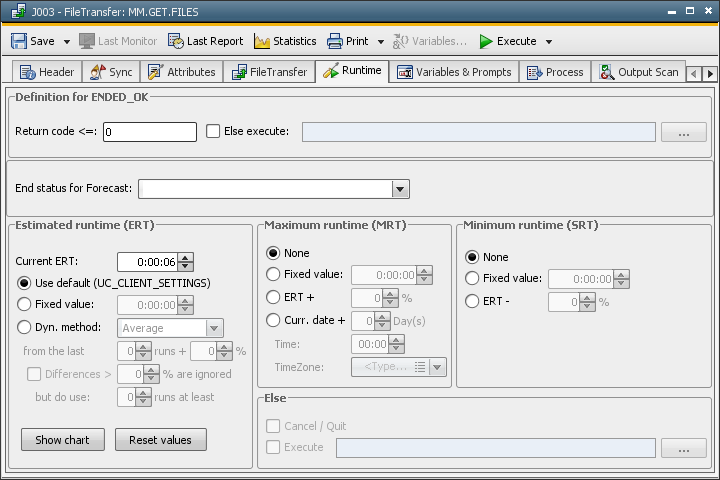Open the Sync tab
Screen dimensions: 720x480
111,72
